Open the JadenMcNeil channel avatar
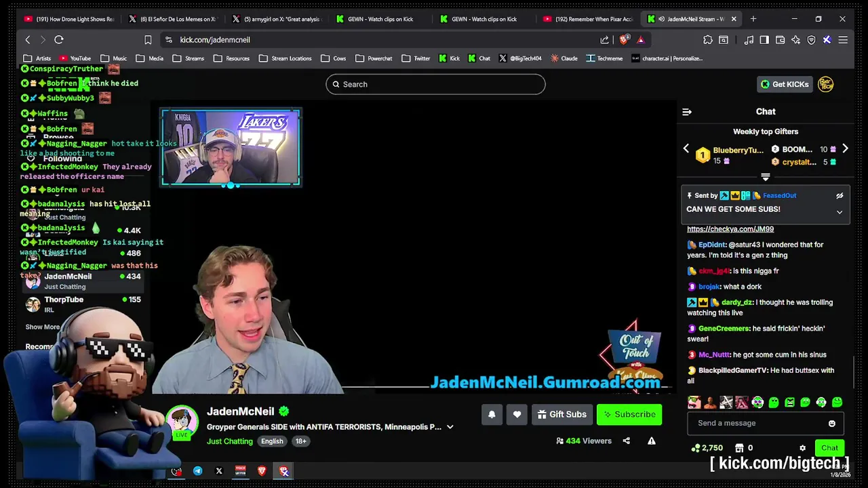Screen dimensions: 868x488 point(182,422)
